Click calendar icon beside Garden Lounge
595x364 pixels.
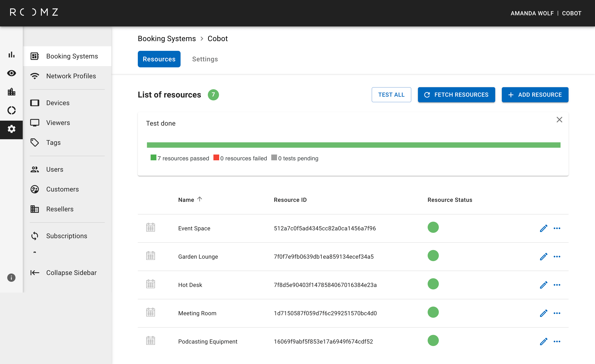pos(150,256)
